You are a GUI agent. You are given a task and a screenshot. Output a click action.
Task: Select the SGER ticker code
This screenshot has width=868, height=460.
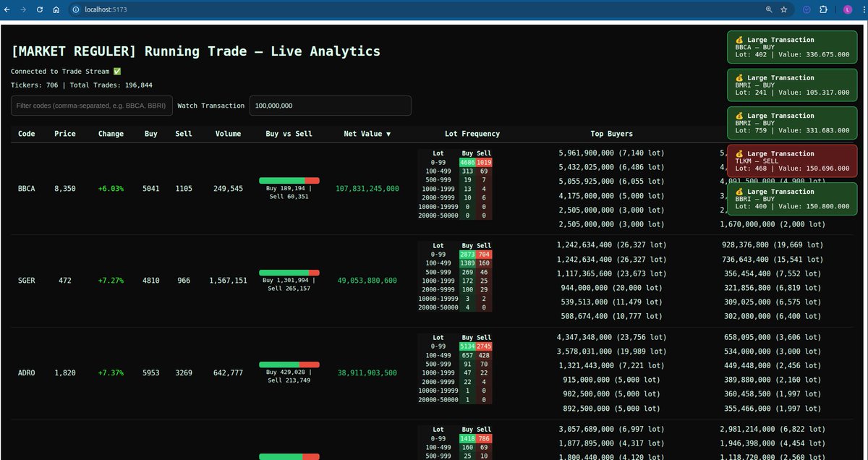(x=27, y=281)
